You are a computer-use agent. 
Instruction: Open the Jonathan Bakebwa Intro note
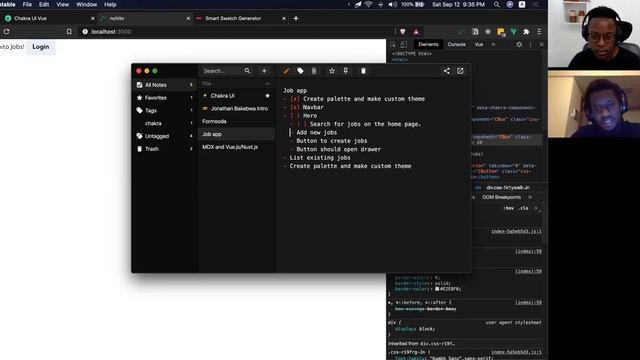click(x=236, y=109)
